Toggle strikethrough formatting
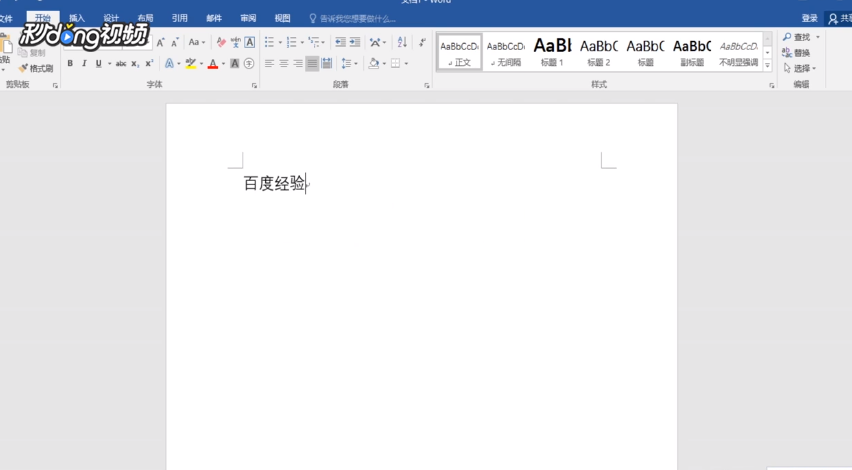Screen dimensions: 852x470 (121, 64)
